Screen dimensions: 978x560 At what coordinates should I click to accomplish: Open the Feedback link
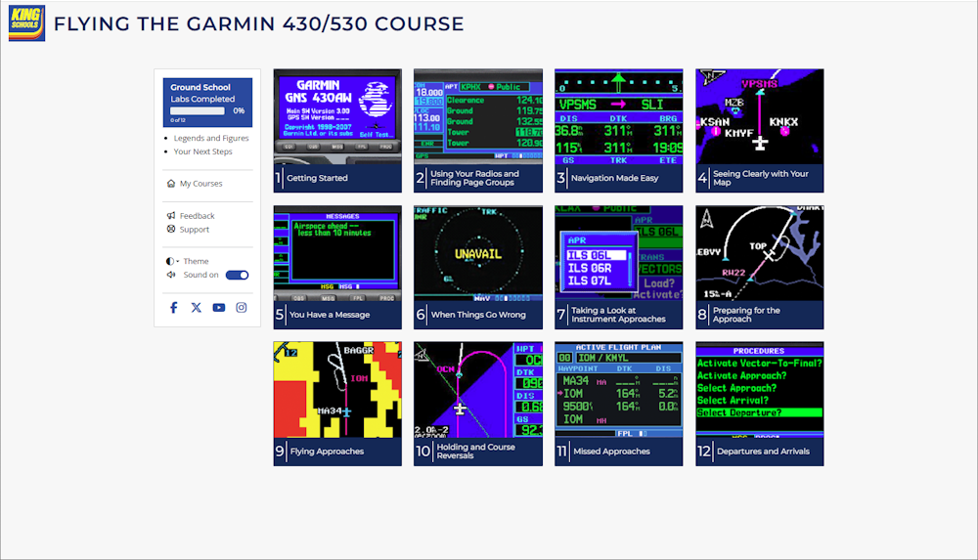[x=198, y=216]
